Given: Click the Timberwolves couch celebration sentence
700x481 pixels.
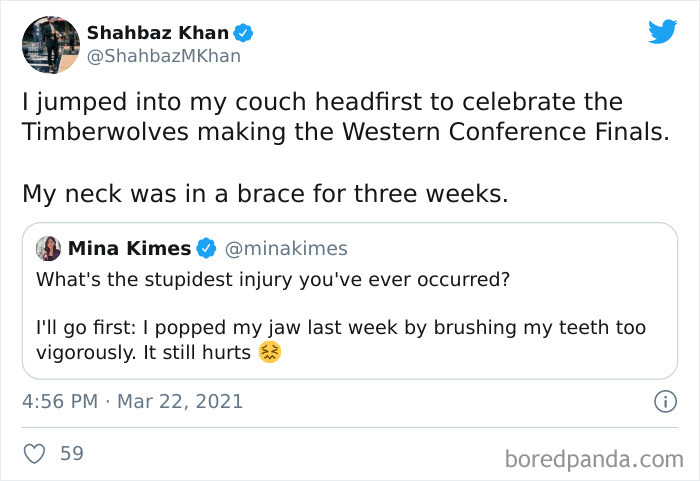Looking at the screenshot, I should pyautogui.click(x=343, y=117).
